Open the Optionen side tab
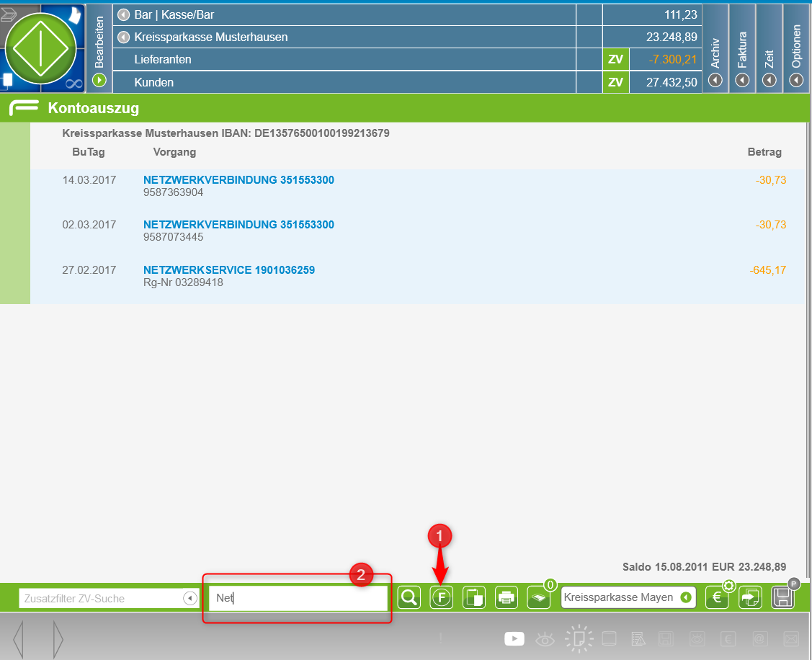Viewport: 812px width, 660px height. click(x=796, y=79)
